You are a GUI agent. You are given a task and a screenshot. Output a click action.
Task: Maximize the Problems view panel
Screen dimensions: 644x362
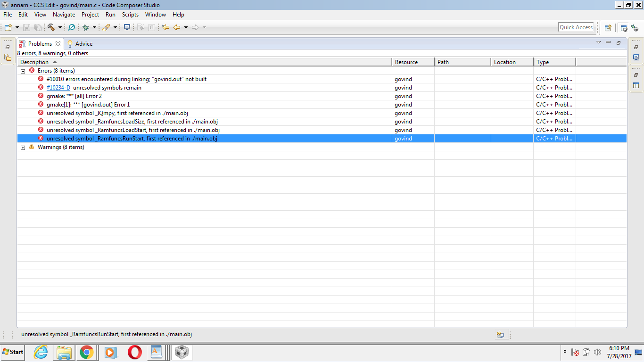(619, 42)
